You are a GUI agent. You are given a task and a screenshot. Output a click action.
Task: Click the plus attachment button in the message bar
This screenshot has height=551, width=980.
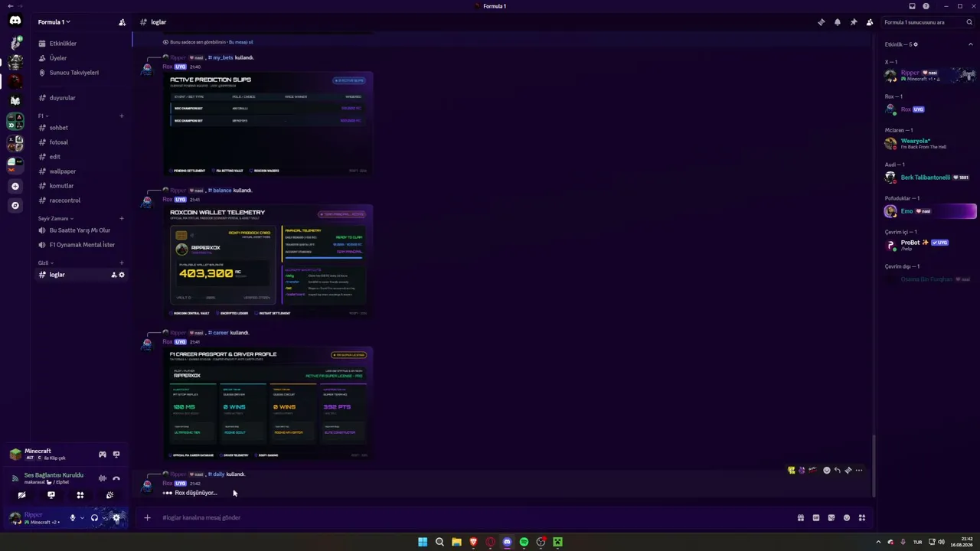(147, 518)
